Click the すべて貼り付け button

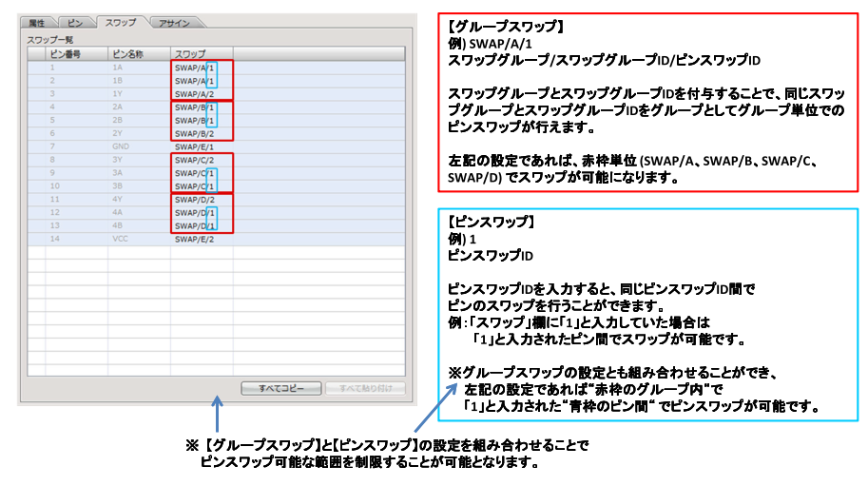point(365,388)
